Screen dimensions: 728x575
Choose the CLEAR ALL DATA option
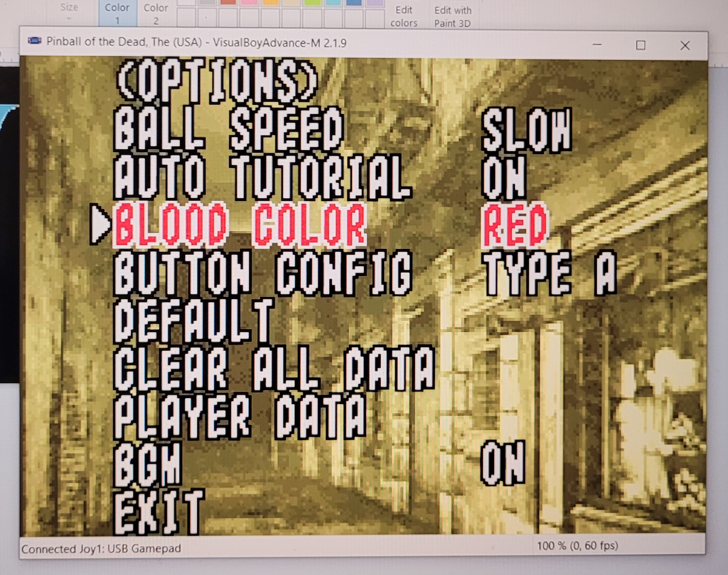(x=274, y=369)
